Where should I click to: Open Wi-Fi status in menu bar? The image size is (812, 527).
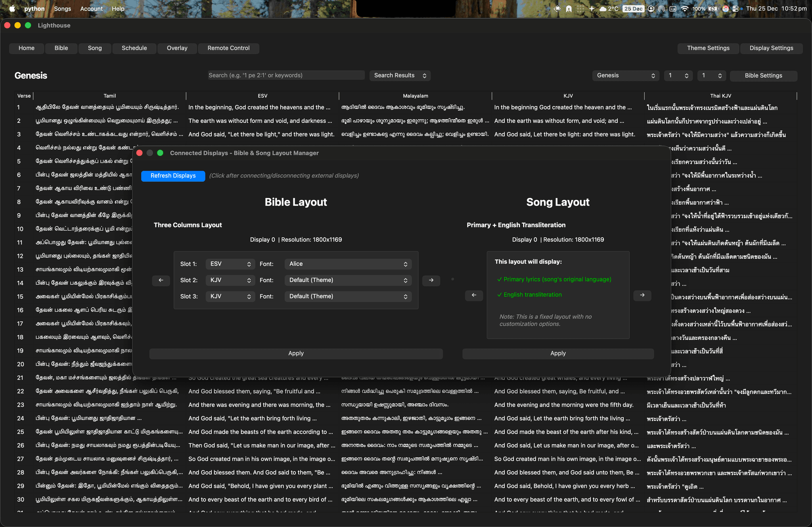684,9
